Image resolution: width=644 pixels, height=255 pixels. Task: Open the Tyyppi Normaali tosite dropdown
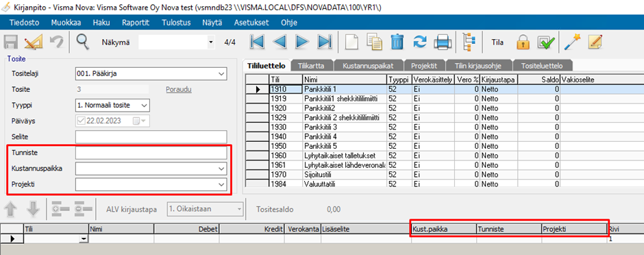click(x=144, y=106)
